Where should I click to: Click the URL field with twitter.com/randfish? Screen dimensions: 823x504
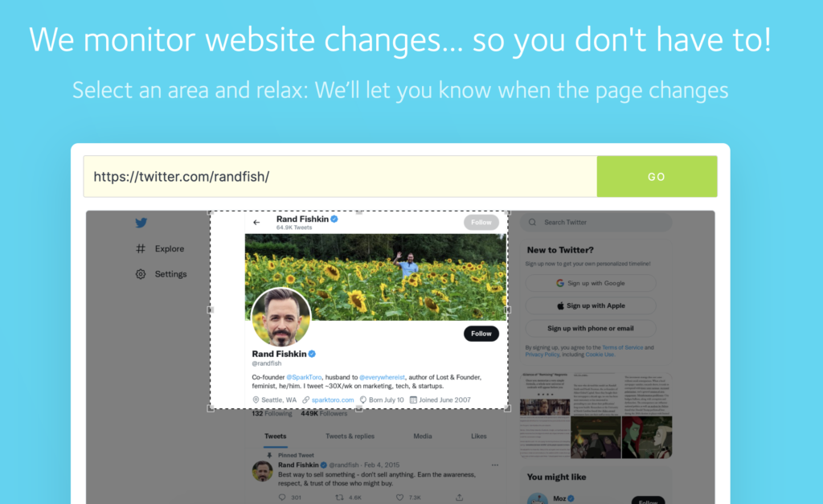coord(340,176)
